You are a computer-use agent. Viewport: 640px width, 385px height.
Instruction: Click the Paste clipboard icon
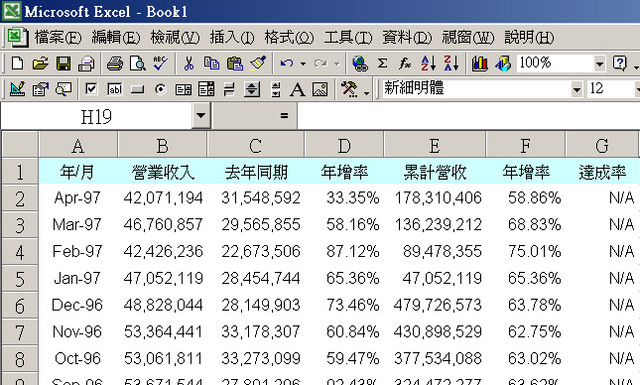[x=235, y=63]
